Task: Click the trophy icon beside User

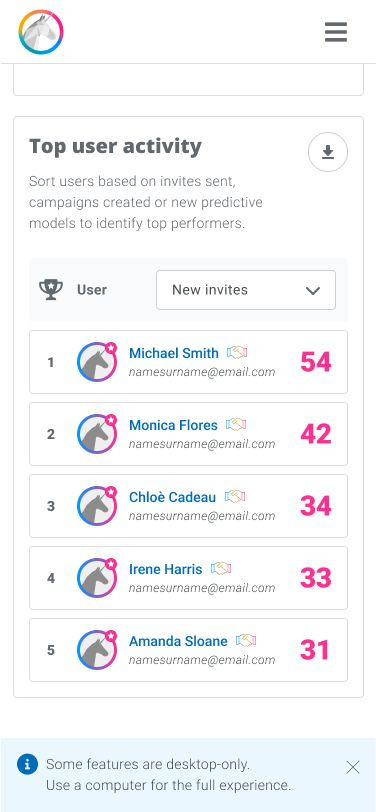Action: click(x=51, y=289)
